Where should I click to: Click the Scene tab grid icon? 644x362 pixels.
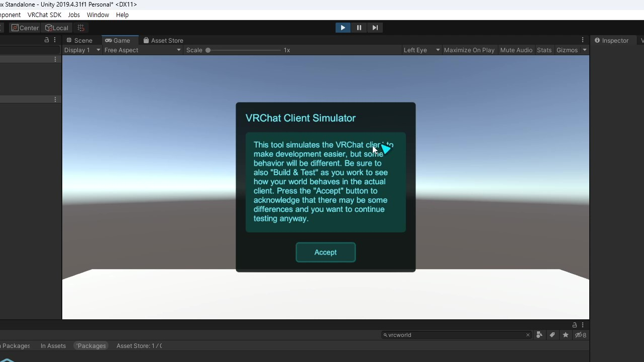(69, 40)
